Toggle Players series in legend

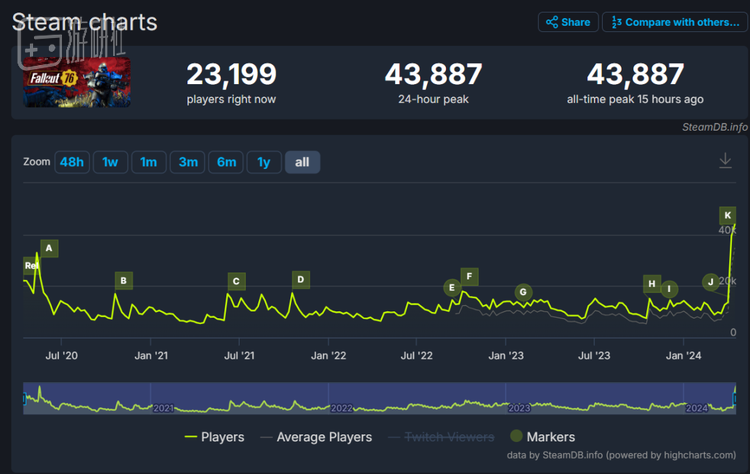tap(214, 437)
